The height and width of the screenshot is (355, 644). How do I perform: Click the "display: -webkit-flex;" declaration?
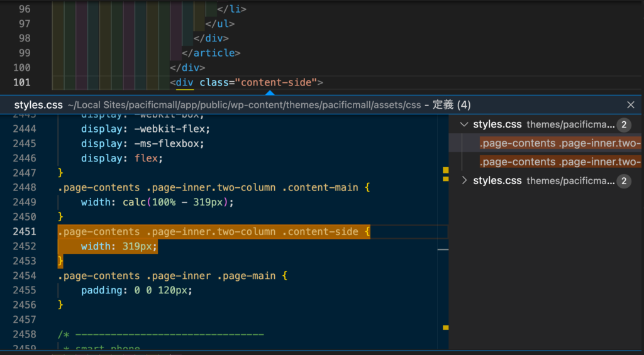pos(145,129)
